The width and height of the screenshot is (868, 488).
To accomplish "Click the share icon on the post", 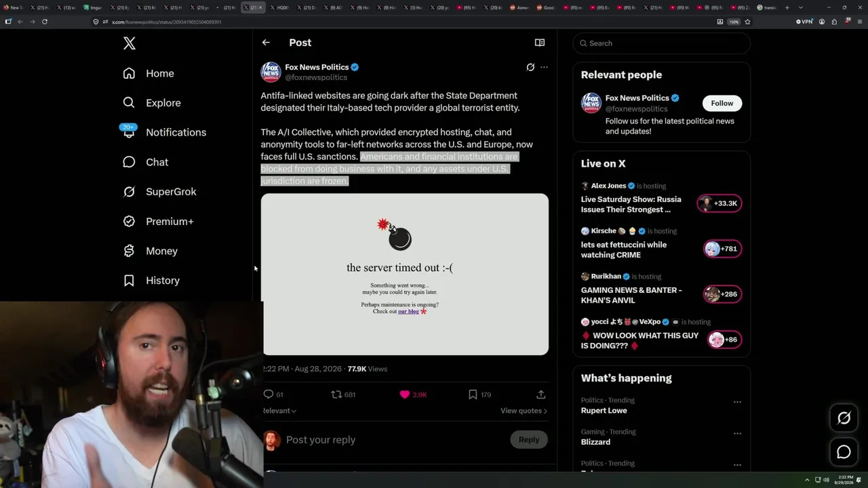I will point(541,394).
